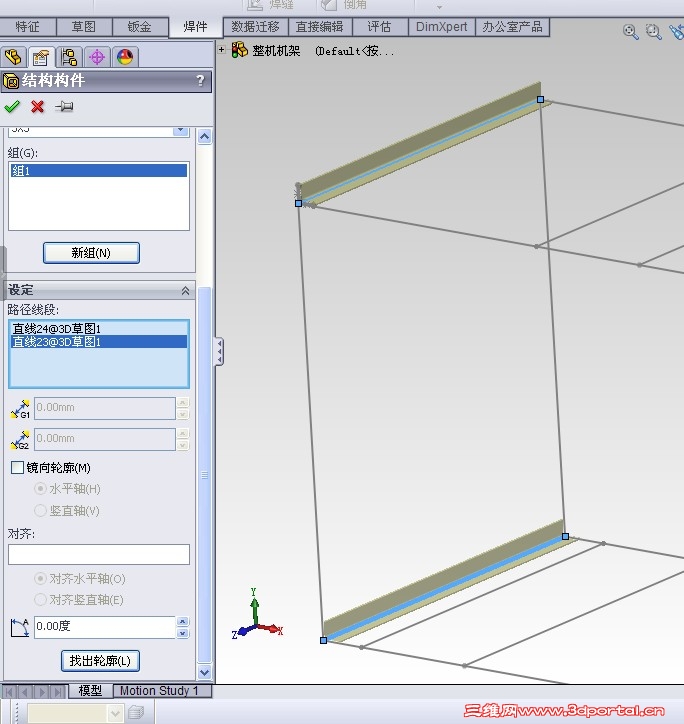Switch to the 草图 ribbon tab
This screenshot has width=684, height=724.
point(84,27)
